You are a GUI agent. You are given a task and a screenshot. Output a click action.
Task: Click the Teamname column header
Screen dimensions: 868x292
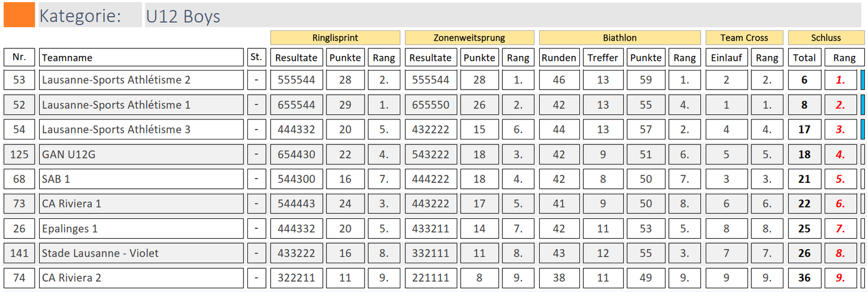click(x=141, y=58)
